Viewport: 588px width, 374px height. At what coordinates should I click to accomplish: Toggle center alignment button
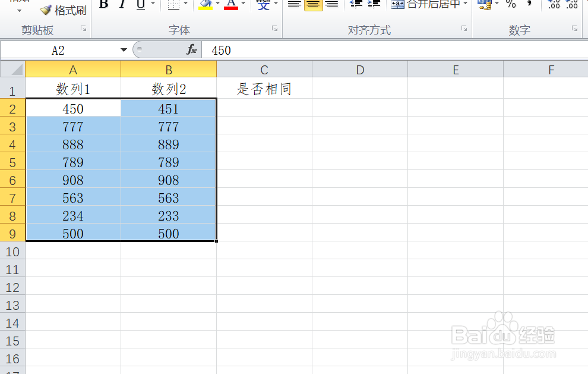click(x=314, y=5)
